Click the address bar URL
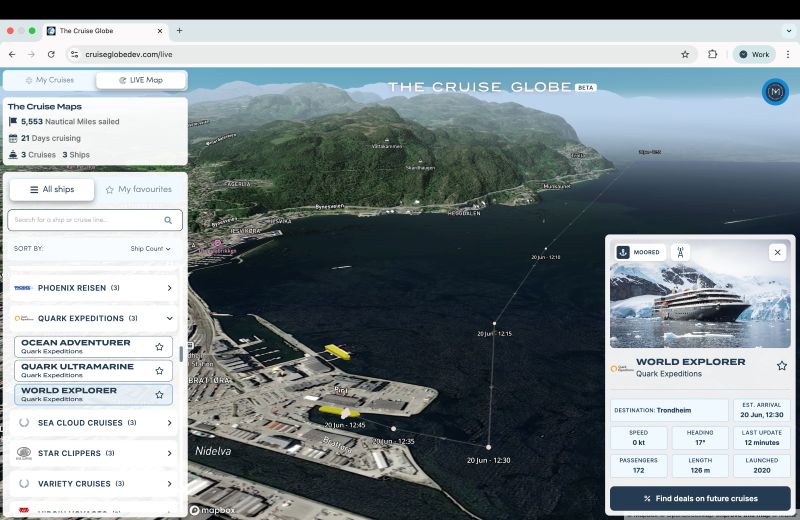Image resolution: width=800 pixels, height=520 pixels. tap(129, 54)
